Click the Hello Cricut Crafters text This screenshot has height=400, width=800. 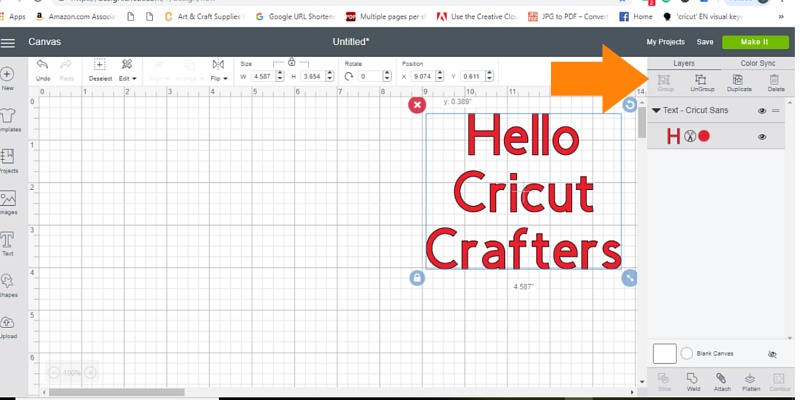524,191
